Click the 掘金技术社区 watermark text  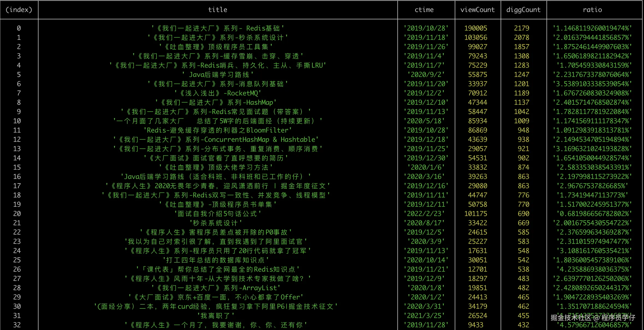pyautogui.click(x=570, y=318)
